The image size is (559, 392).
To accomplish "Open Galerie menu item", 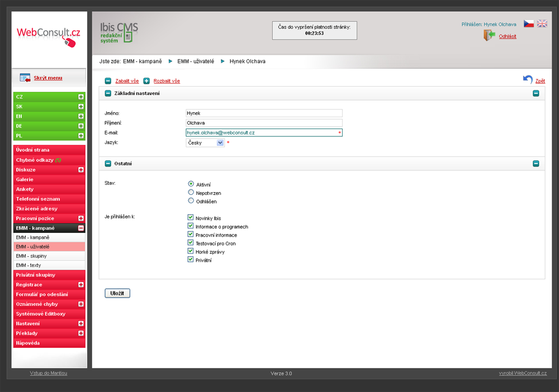I will click(49, 179).
